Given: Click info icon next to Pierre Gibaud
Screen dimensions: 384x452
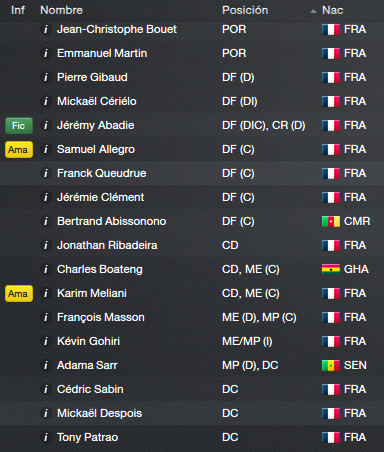Looking at the screenshot, I should pyautogui.click(x=46, y=77).
